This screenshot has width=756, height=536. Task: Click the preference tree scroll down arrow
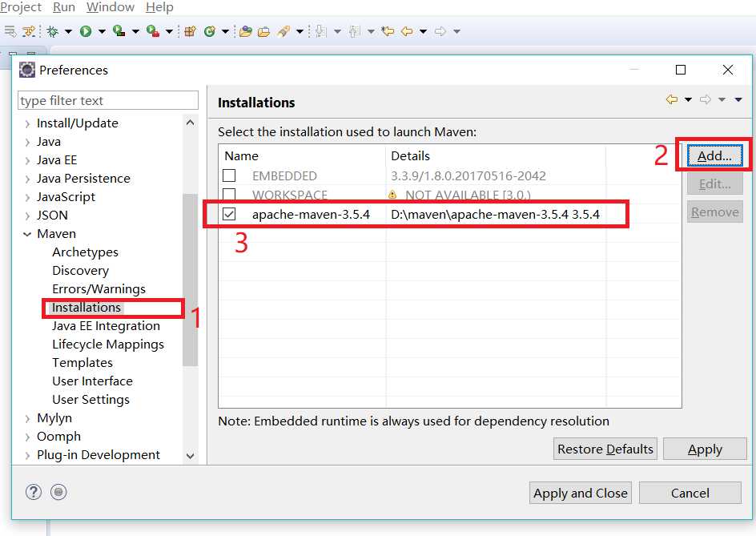tap(191, 456)
